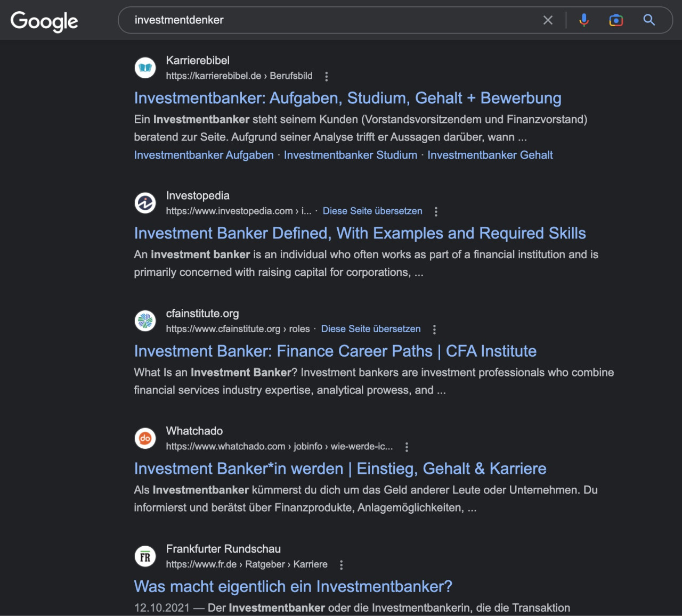
Task: Open more options for cfainstitute.org result
Action: [x=434, y=329]
